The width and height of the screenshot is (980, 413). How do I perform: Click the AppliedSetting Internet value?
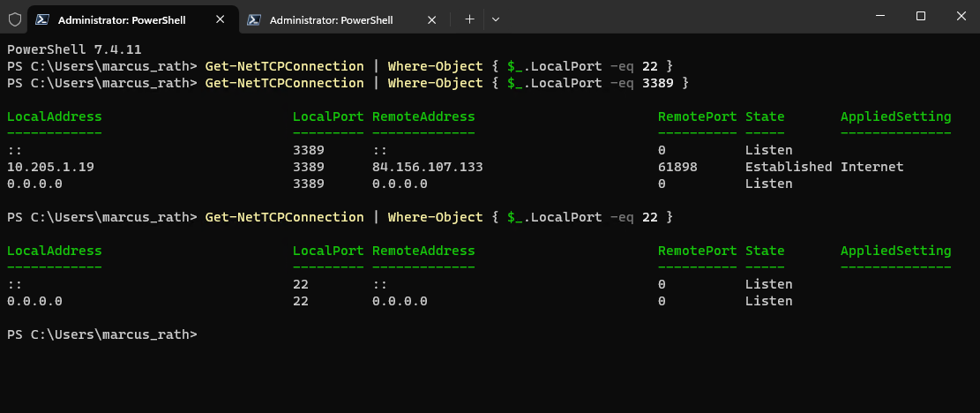tap(872, 167)
